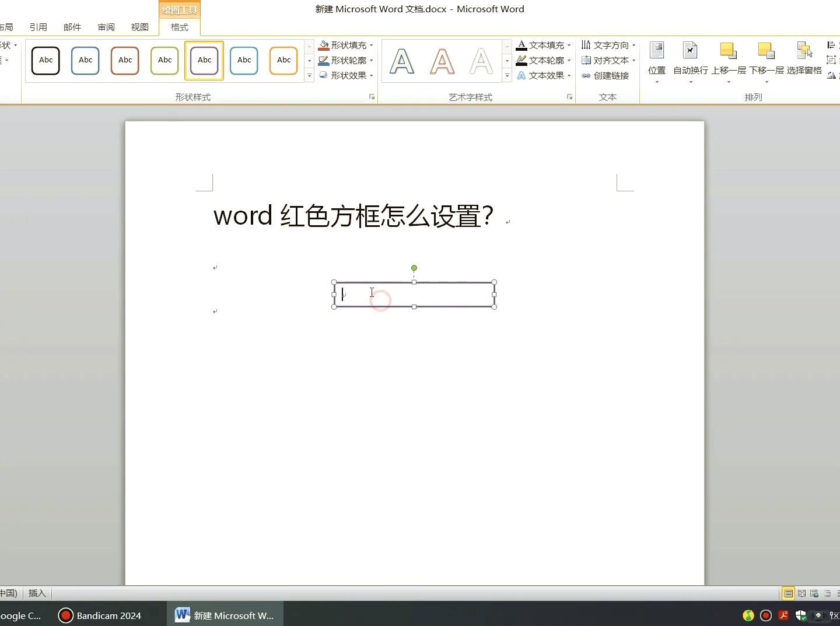This screenshot has width=840, height=626.
Task: Toggle Insert (插入) mode in status bar
Action: click(x=37, y=593)
